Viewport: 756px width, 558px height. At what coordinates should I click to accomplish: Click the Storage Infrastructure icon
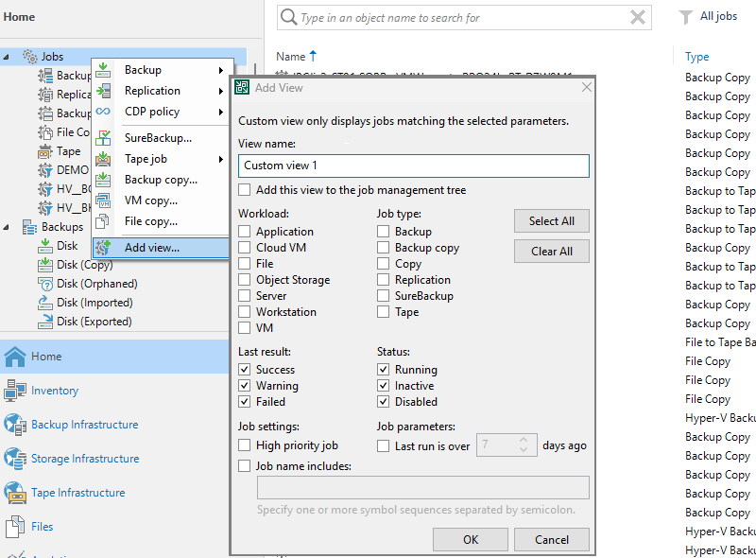[15, 459]
